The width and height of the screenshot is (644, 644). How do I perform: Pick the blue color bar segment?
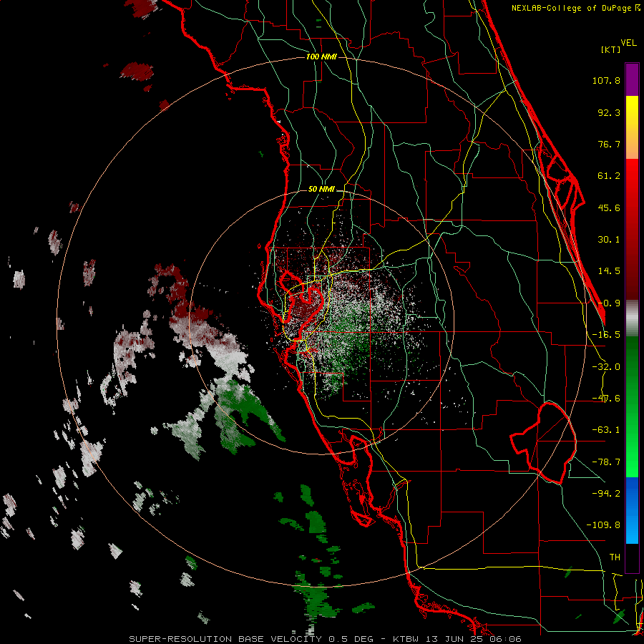632,510
